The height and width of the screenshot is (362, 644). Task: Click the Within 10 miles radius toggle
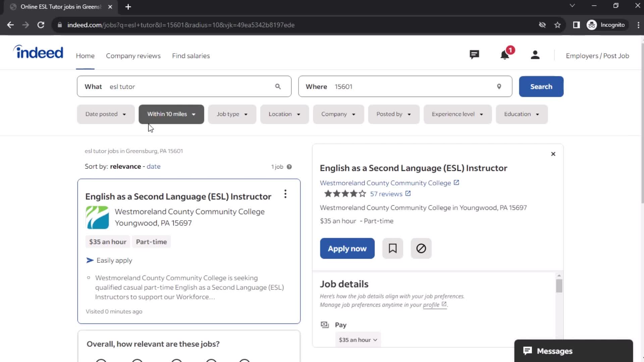(171, 114)
